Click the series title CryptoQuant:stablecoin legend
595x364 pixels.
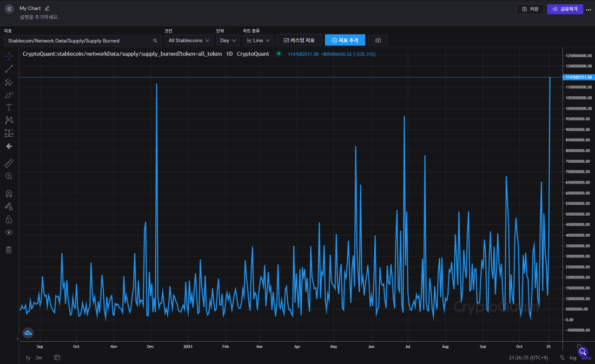[x=146, y=54]
